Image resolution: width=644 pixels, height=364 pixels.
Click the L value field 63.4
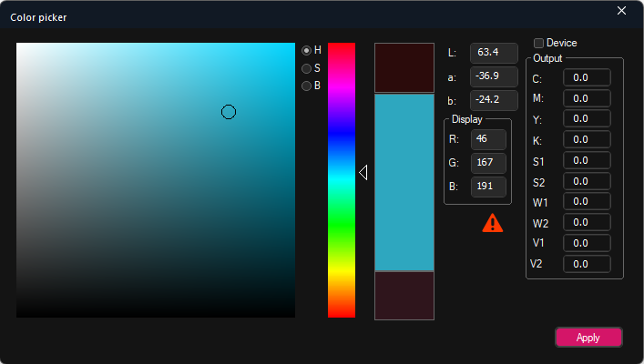coord(494,53)
